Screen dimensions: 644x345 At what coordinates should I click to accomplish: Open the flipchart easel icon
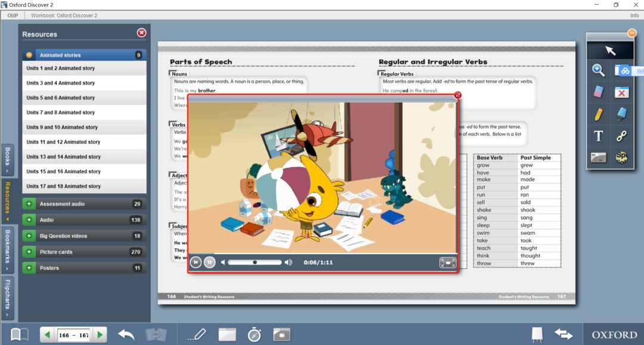pyautogui.click(x=537, y=334)
